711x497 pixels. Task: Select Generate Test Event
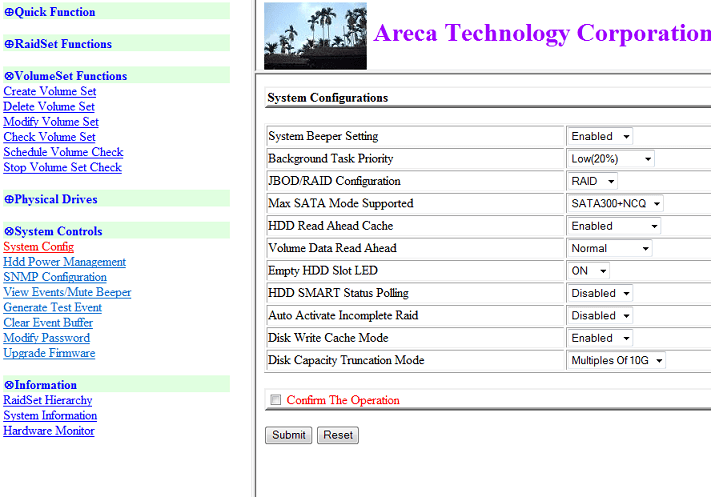pos(53,307)
